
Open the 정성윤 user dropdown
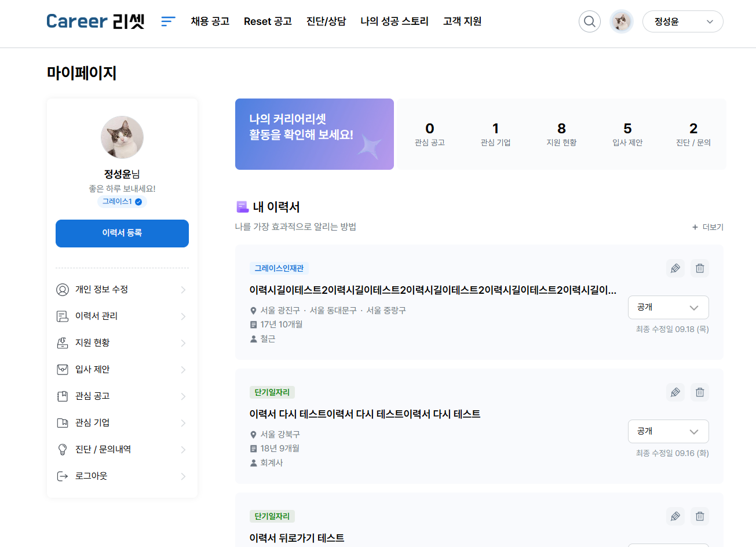[683, 21]
